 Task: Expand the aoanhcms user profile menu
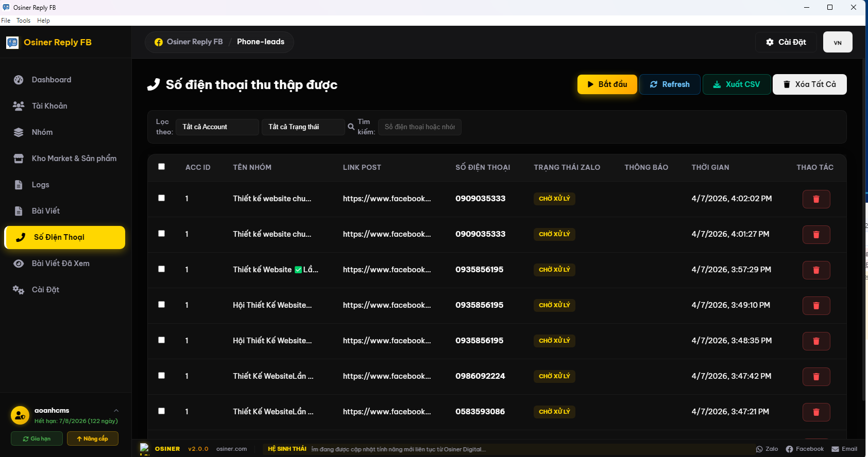pyautogui.click(x=116, y=411)
